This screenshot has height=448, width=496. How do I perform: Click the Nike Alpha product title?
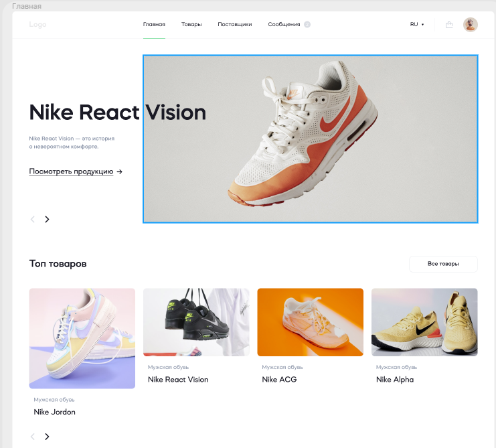pyautogui.click(x=395, y=379)
